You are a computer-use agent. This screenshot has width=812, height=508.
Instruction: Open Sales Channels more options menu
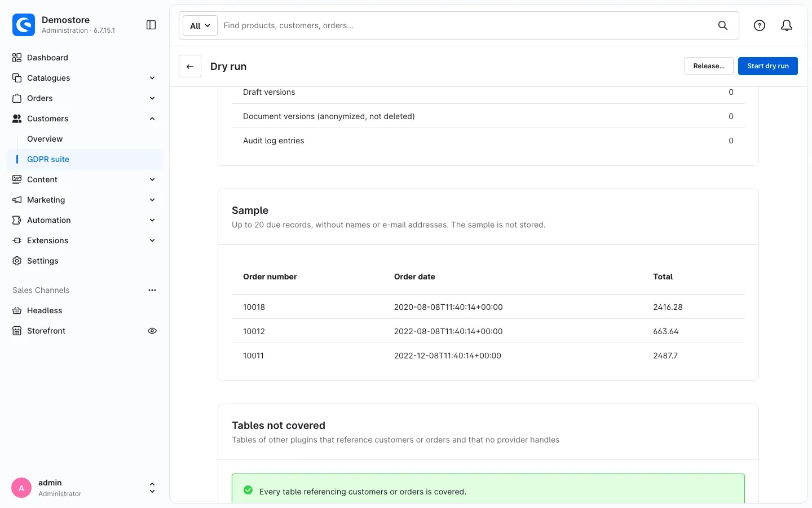pos(152,290)
